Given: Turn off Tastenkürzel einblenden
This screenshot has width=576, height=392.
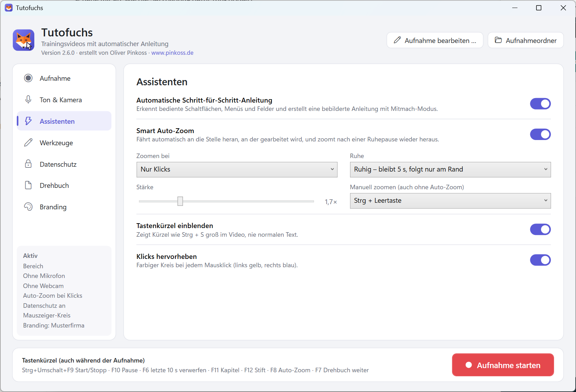Looking at the screenshot, I should [x=540, y=229].
